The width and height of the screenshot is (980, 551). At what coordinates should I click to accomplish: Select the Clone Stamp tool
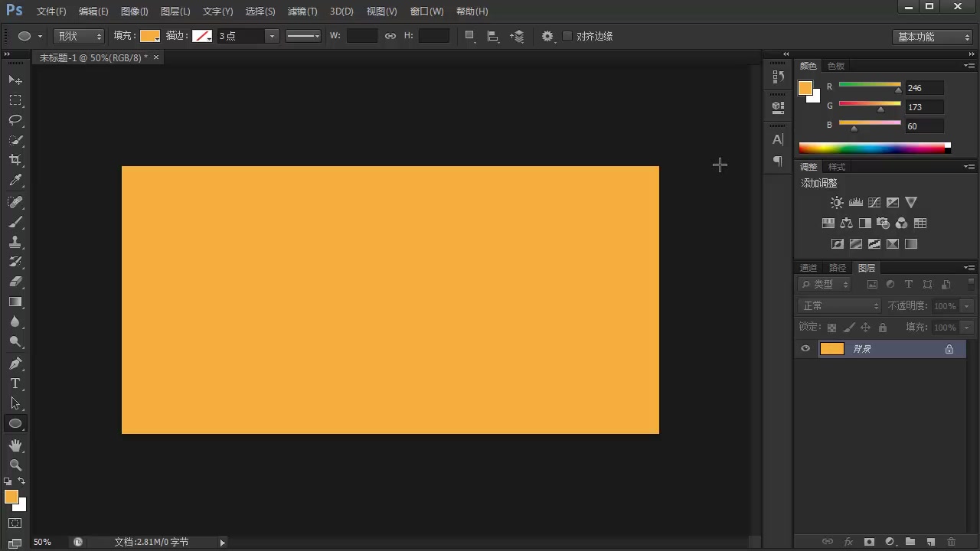pyautogui.click(x=15, y=242)
